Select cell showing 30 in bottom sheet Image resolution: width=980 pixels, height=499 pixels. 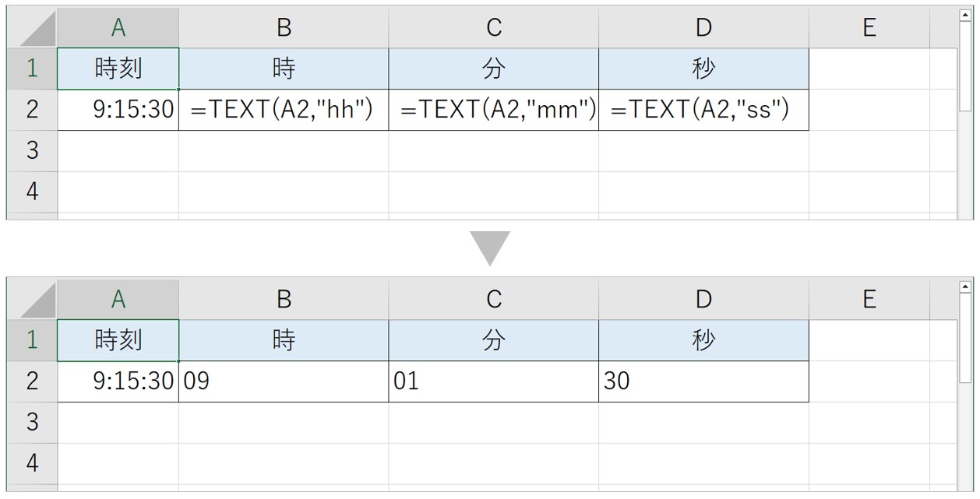(x=703, y=381)
